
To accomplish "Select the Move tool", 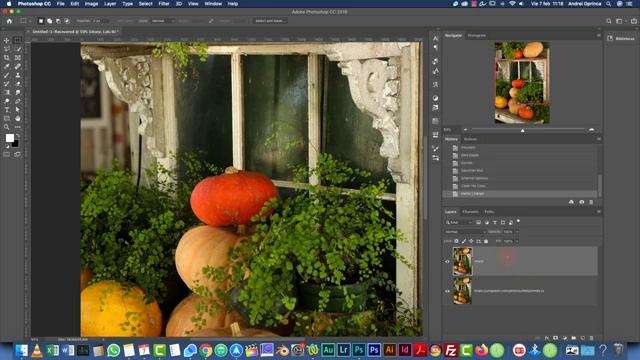I will [7, 40].
